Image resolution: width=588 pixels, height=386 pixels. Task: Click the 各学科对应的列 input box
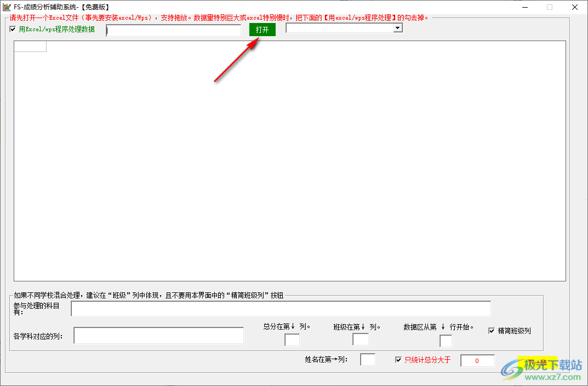[158, 335]
